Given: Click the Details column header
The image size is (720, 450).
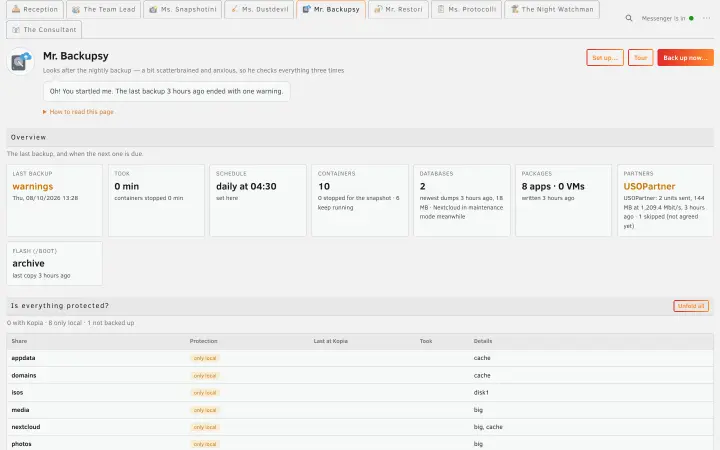Looking at the screenshot, I should pyautogui.click(x=483, y=341).
